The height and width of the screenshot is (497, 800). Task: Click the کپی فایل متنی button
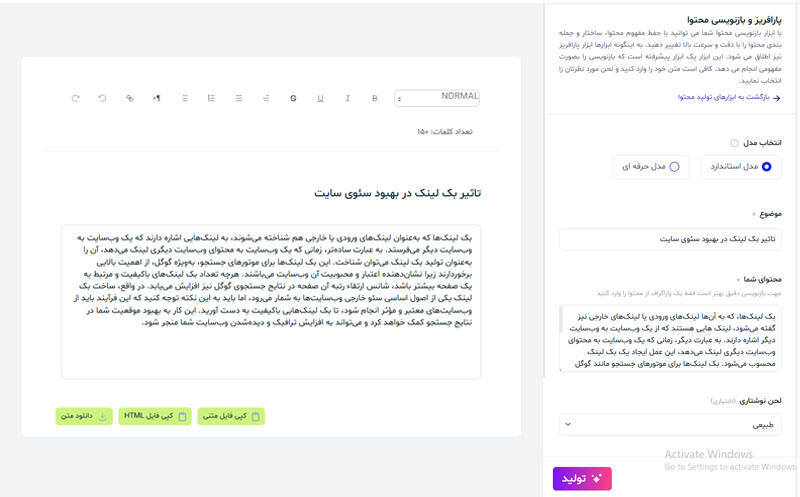[231, 416]
